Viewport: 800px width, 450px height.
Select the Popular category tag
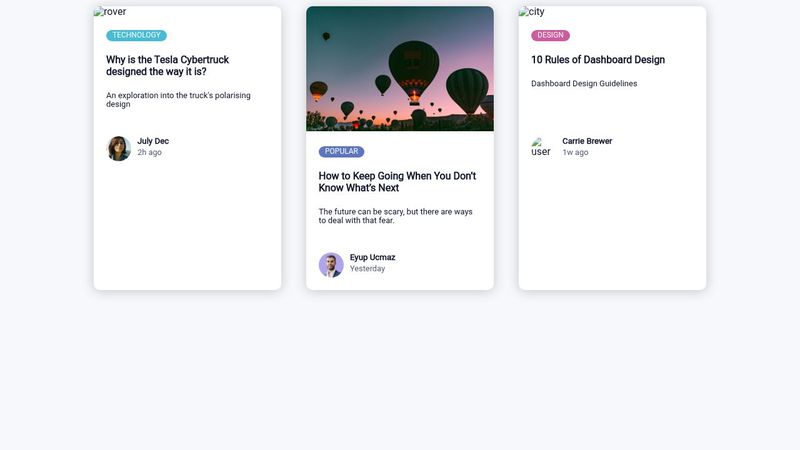pyautogui.click(x=341, y=152)
